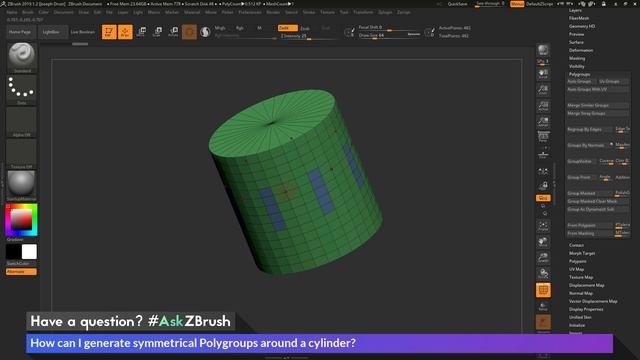Adjust the Z Intensity slider
The image size is (640, 360).
[x=308, y=36]
